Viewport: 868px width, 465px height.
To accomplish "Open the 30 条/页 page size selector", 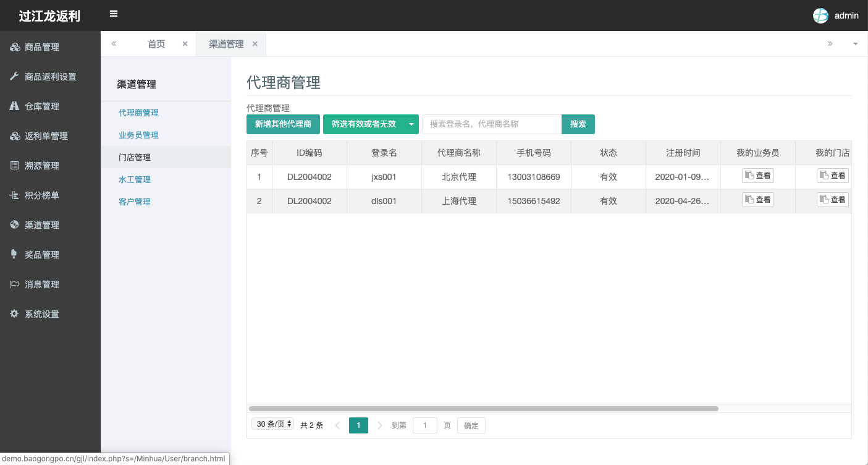I will 273,424.
